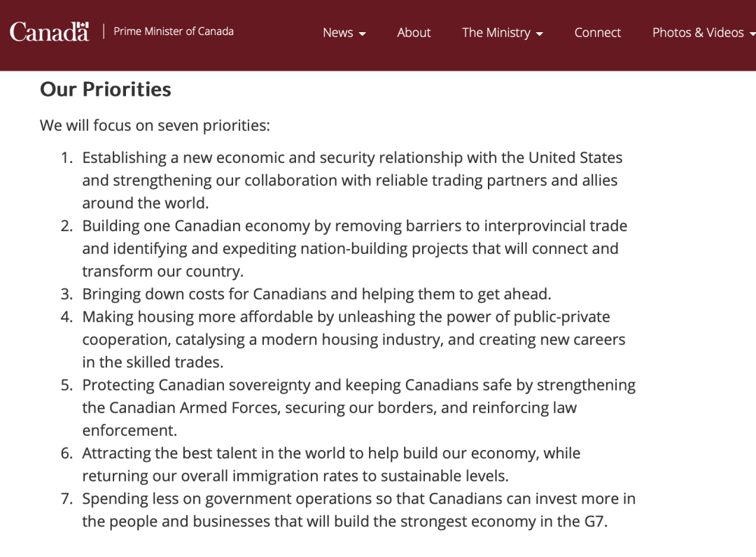756x557 pixels.
Task: Open the News menu
Action: [338, 33]
